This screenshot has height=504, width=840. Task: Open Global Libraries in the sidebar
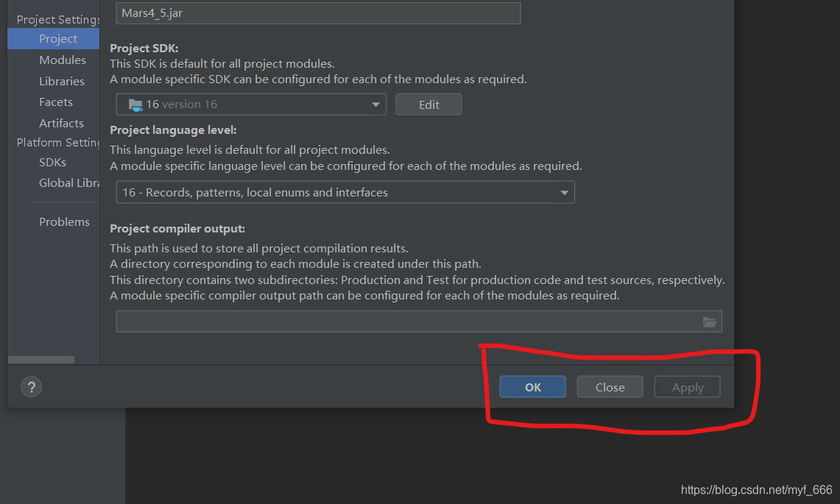69,183
